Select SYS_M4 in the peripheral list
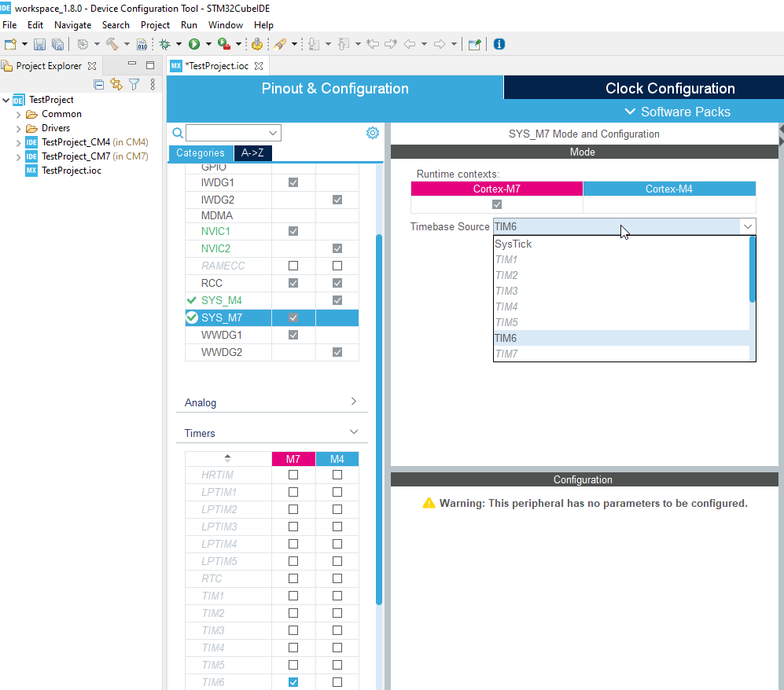 (222, 300)
